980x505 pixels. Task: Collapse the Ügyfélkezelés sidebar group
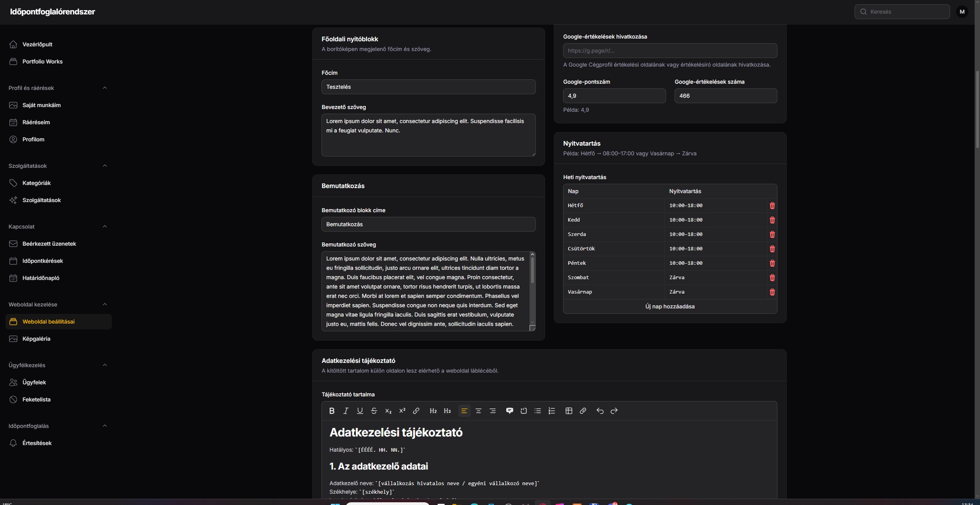104,365
